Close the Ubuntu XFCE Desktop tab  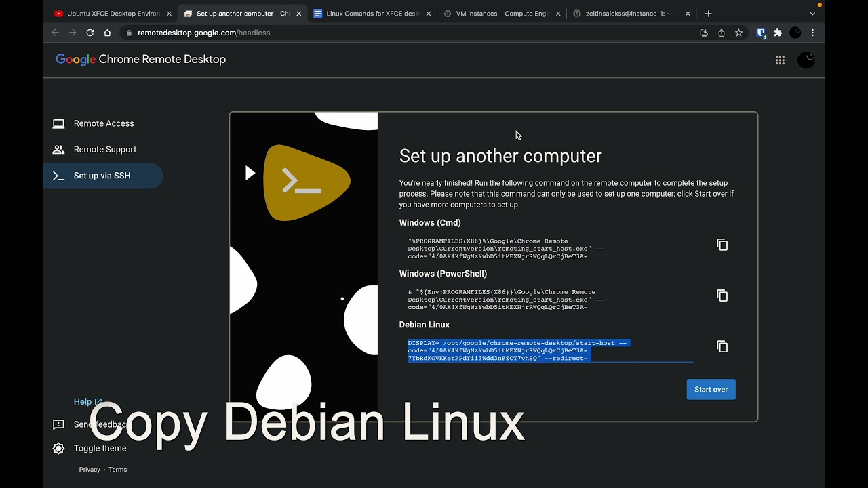tap(169, 14)
